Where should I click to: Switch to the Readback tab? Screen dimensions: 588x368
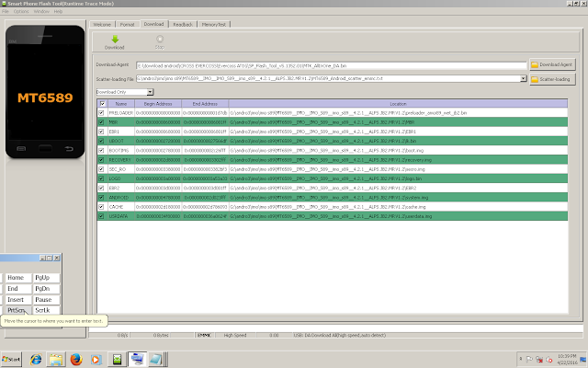[183, 25]
